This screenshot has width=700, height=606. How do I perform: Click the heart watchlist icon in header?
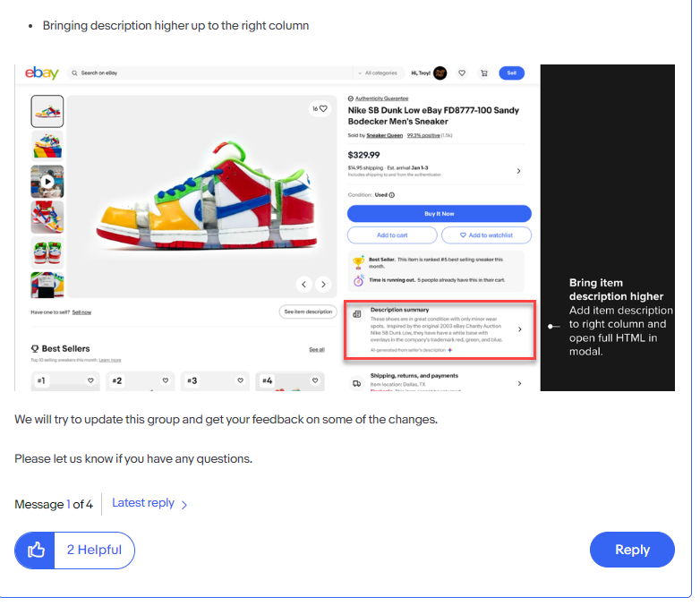(x=462, y=73)
